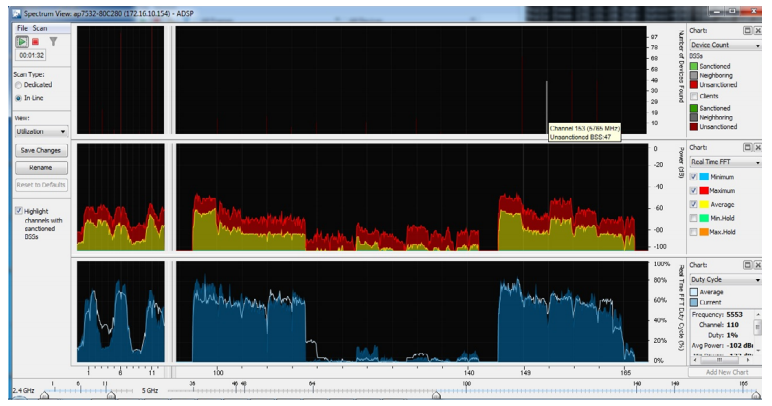Click the Min.Hold green color swatch
Viewport: 772px width, 406px height.
(704, 218)
